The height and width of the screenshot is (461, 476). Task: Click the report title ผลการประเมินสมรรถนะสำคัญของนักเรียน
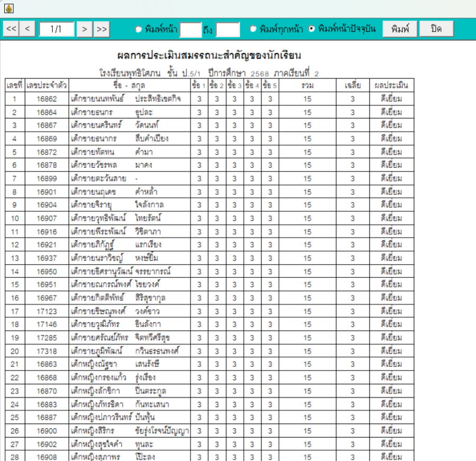(x=209, y=56)
